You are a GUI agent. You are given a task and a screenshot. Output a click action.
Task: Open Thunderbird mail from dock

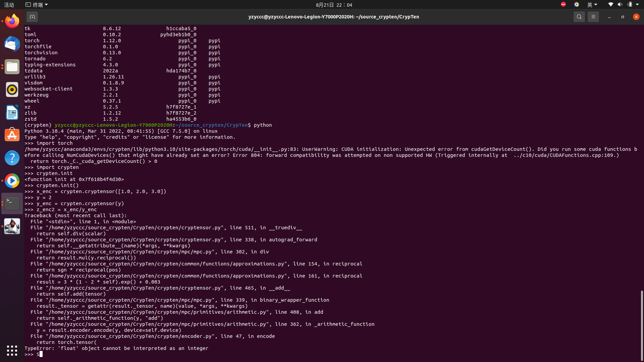12,44
